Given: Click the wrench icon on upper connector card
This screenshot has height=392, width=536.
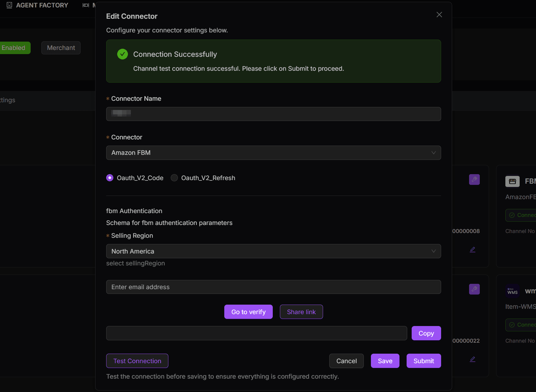Looking at the screenshot, I should (x=474, y=180).
